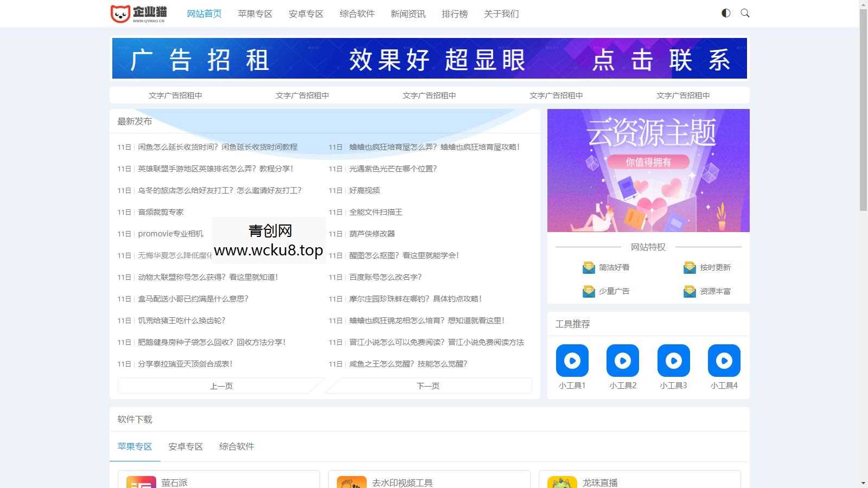868x488 pixels.
Task: Click the 龙珠直播 app icon
Action: point(561,481)
